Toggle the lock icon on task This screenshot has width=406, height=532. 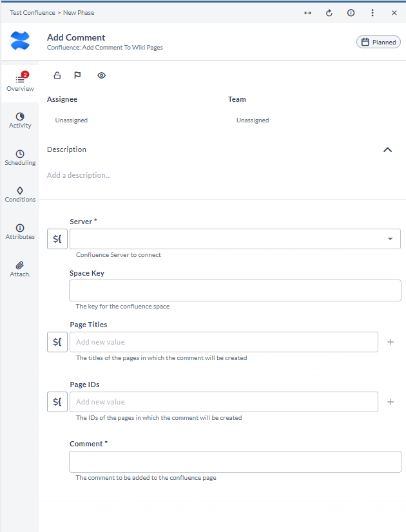[x=57, y=75]
